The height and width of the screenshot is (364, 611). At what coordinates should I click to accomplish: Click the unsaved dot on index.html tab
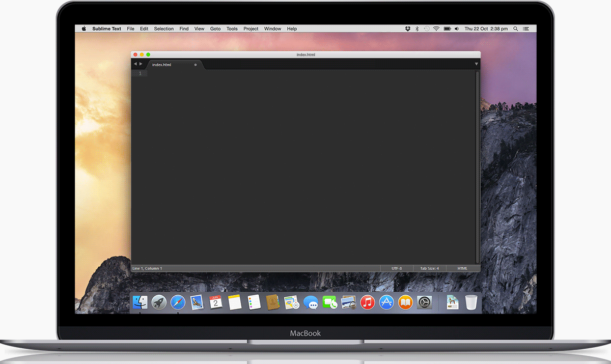196,65
